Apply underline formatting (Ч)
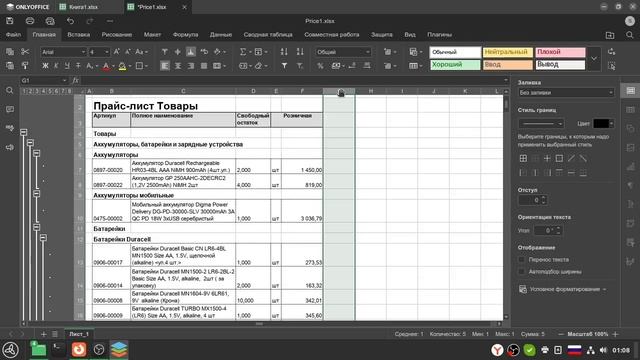The height and width of the screenshot is (360, 640). tap(67, 66)
